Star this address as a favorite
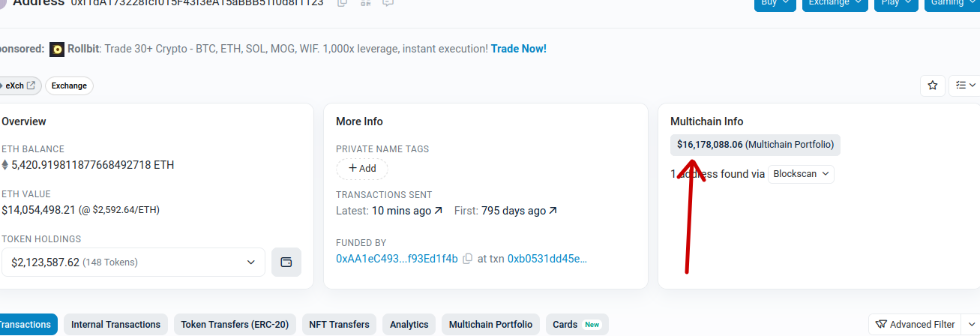The width and height of the screenshot is (980, 336). point(933,85)
